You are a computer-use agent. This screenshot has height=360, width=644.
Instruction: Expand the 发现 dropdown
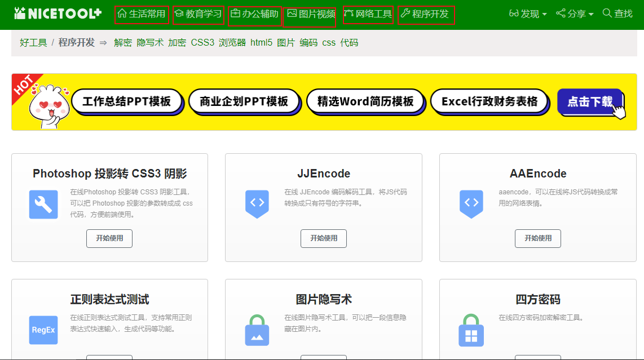click(x=528, y=14)
